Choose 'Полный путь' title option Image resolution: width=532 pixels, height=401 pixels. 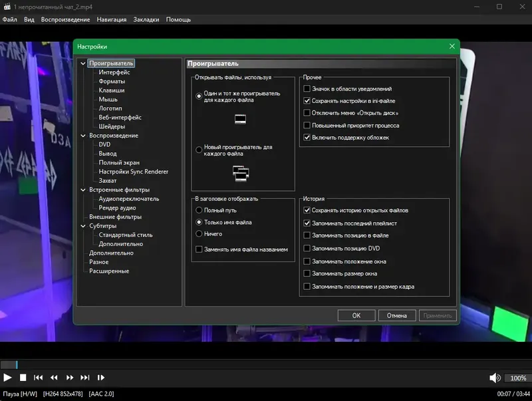coord(199,210)
